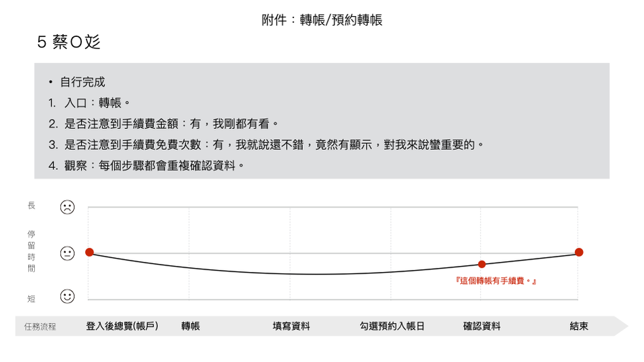Select the red point above 確認資料
Image resolution: width=644 pixels, height=362 pixels.
click(x=481, y=264)
